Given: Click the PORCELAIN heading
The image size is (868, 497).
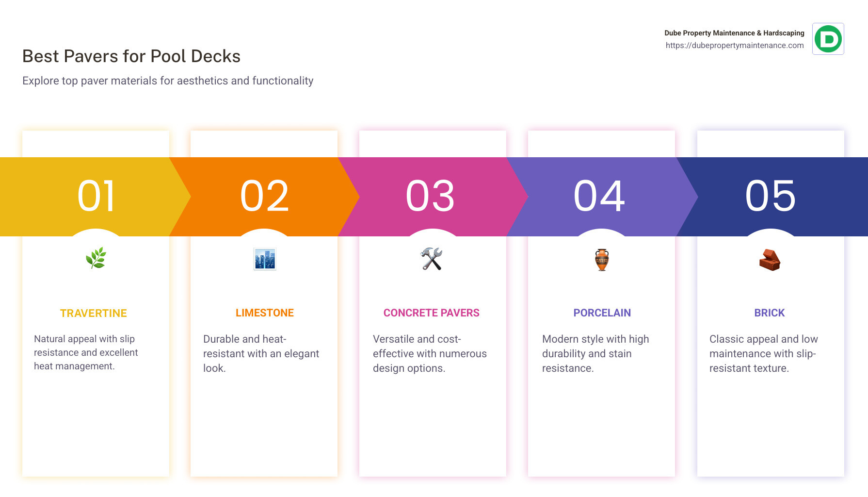Looking at the screenshot, I should point(602,313).
